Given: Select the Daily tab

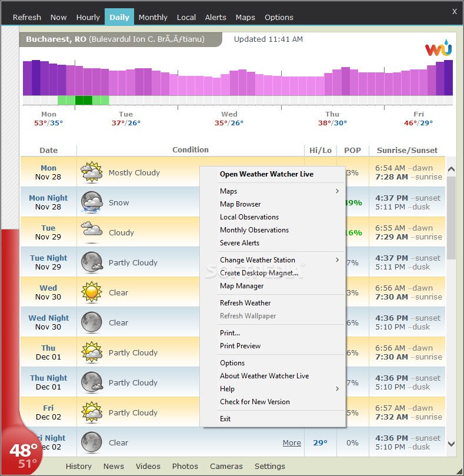Looking at the screenshot, I should [x=119, y=17].
